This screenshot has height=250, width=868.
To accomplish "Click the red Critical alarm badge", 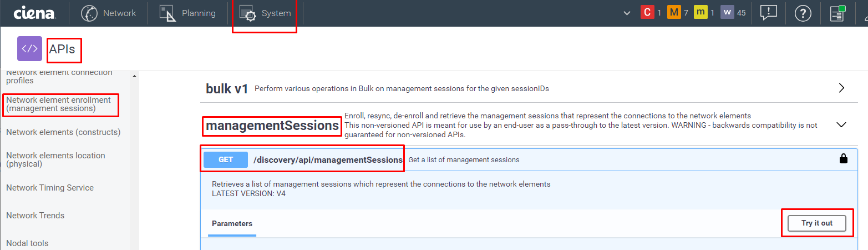I will click(x=647, y=12).
